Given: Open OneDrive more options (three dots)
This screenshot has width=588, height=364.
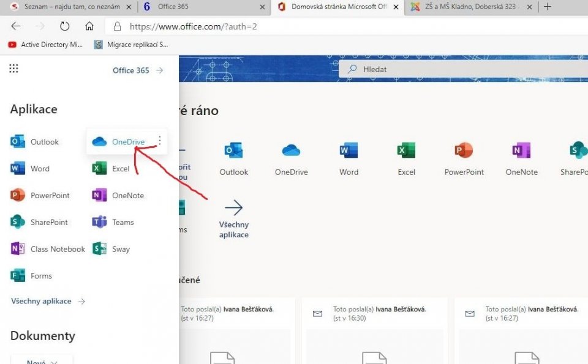Looking at the screenshot, I should click(160, 141).
